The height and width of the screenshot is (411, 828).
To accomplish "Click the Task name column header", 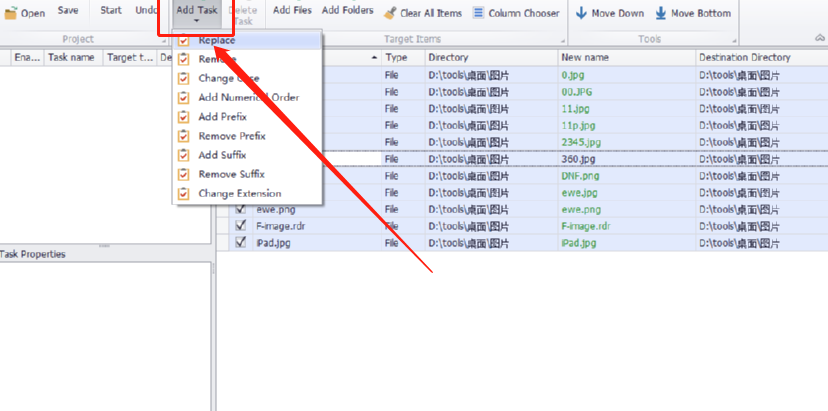I will [x=73, y=57].
